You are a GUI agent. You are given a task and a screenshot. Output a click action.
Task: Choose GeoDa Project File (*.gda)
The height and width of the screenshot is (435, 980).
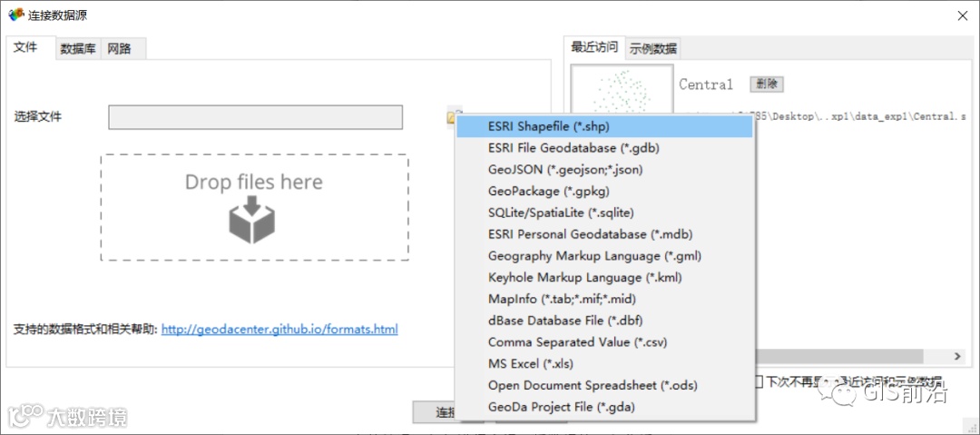604,408
